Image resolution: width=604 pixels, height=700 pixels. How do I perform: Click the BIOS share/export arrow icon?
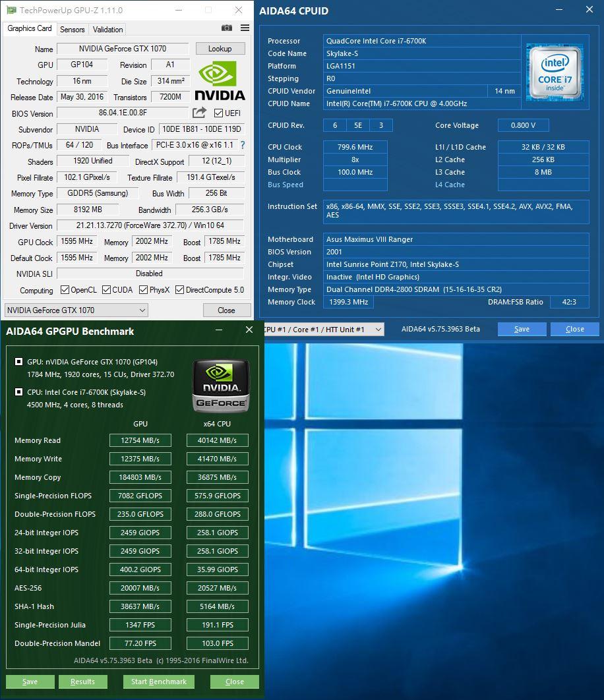click(199, 113)
